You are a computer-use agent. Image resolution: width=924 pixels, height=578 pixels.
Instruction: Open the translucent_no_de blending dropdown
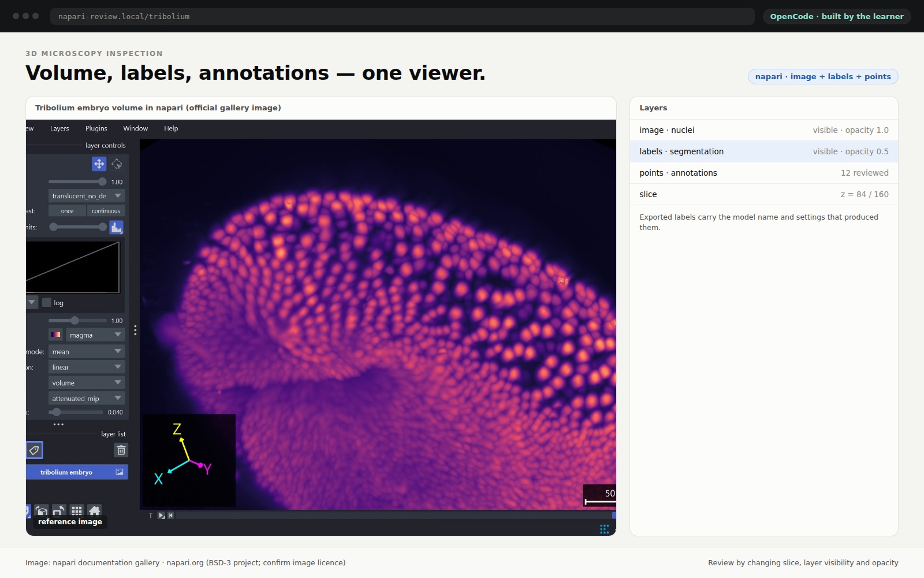tap(87, 196)
